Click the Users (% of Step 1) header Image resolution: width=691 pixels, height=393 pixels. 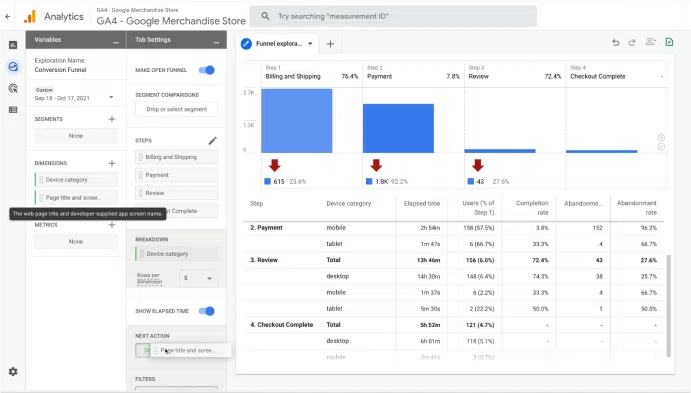coord(478,208)
